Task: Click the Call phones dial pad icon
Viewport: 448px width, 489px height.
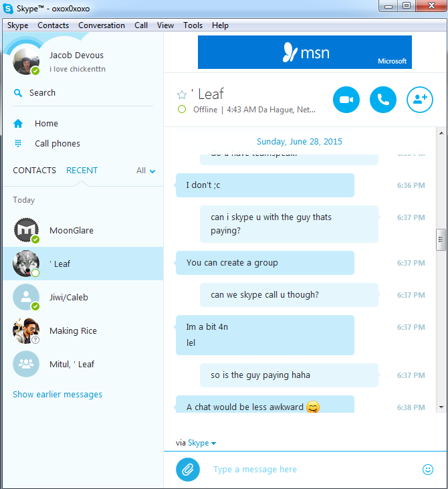Action: 18,143
